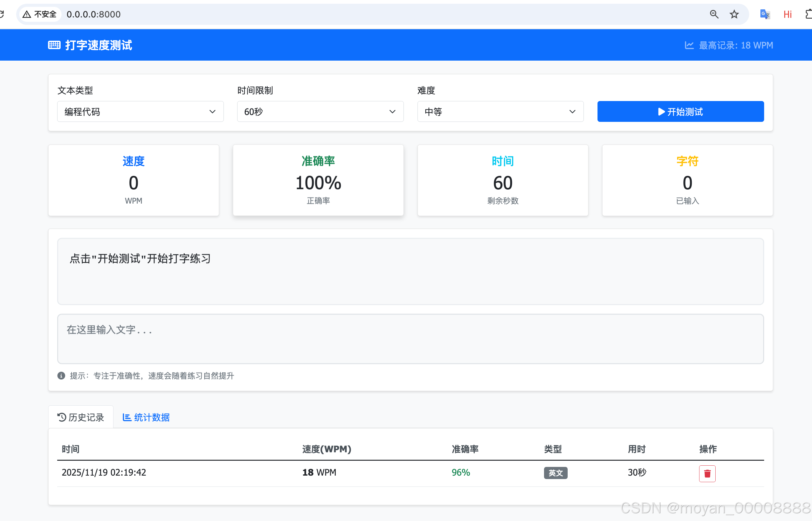This screenshot has width=812, height=521.
Task: Click the keyboard icon in header
Action: 54,45
